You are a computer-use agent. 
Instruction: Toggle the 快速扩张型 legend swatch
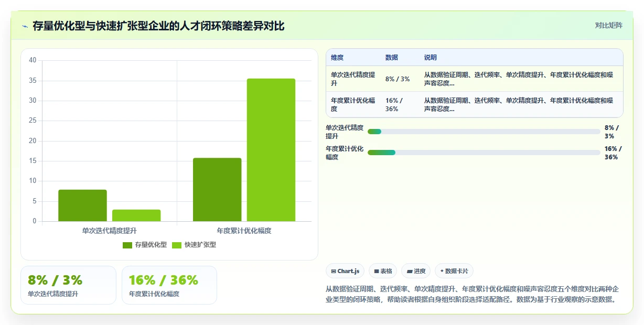(x=177, y=245)
